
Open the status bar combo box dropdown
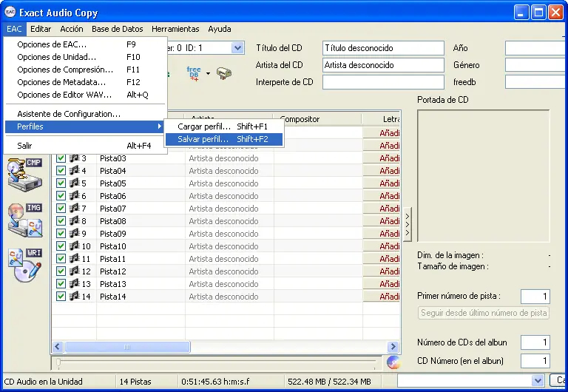(538, 380)
